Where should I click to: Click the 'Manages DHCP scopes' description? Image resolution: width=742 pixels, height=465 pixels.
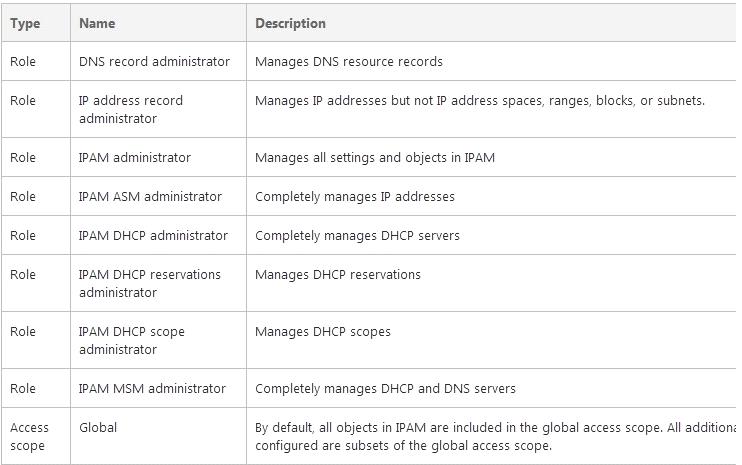323,332
